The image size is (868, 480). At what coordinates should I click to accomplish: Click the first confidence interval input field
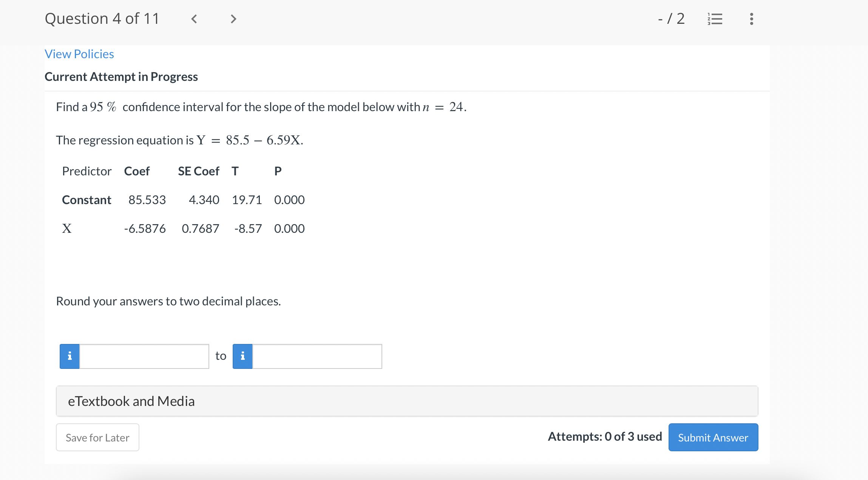(144, 356)
